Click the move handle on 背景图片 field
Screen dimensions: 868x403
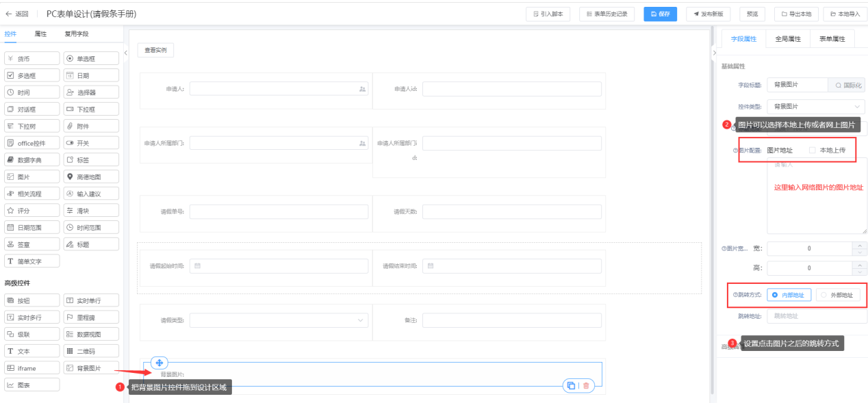159,363
